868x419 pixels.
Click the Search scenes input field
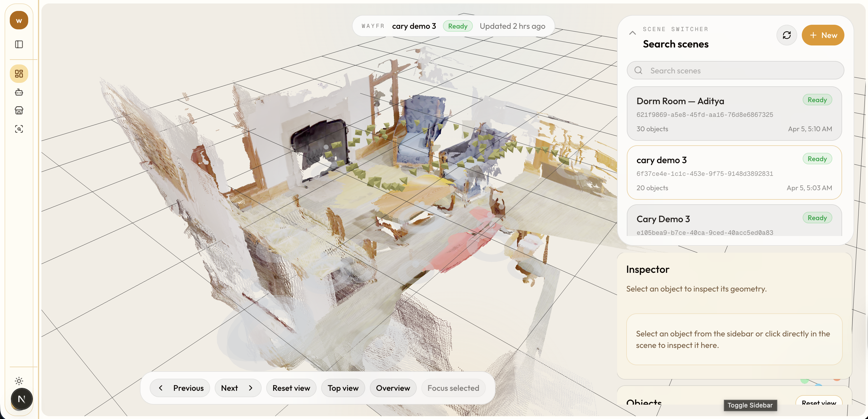pos(735,71)
